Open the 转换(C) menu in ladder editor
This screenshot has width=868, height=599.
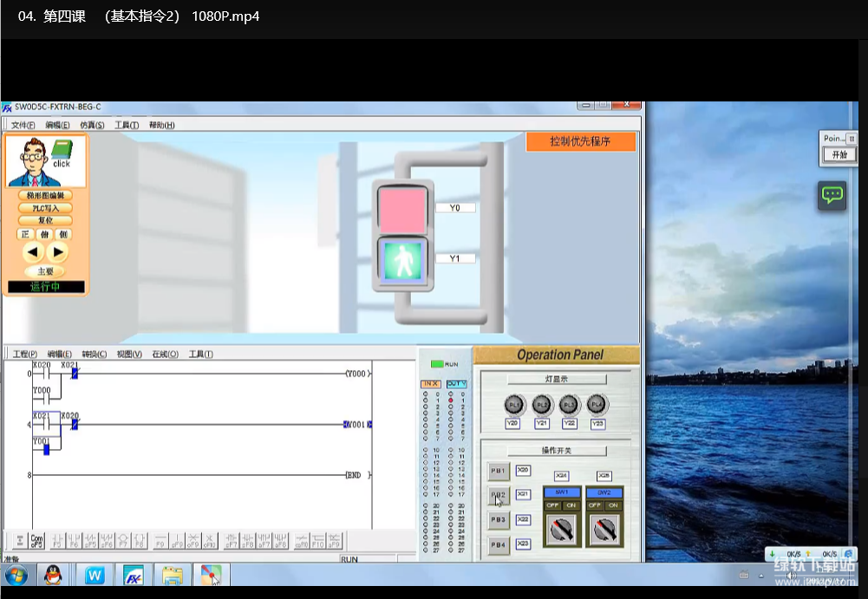[x=94, y=354]
